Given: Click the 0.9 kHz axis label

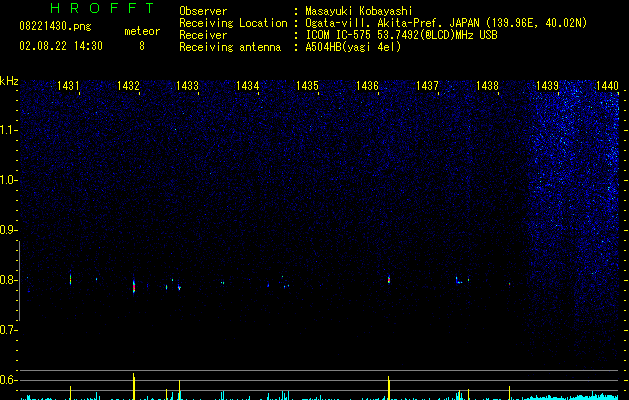Looking at the screenshot, I should pyautogui.click(x=8, y=230).
